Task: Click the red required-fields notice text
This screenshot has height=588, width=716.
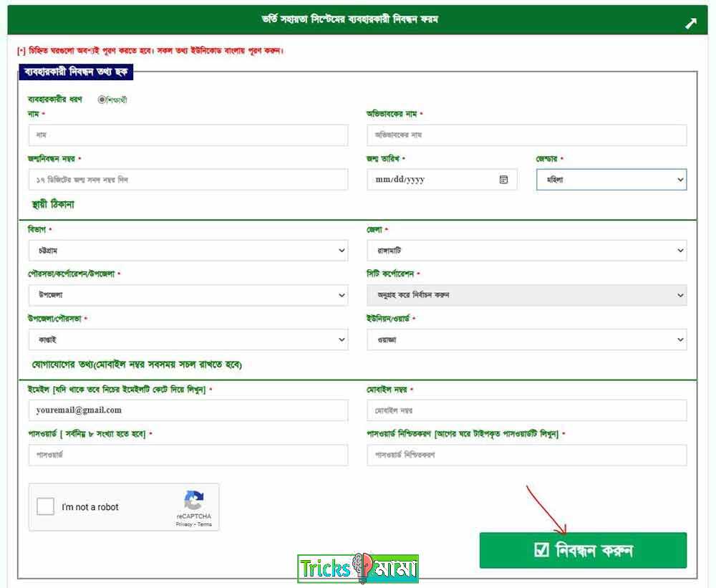Action: 150,50
